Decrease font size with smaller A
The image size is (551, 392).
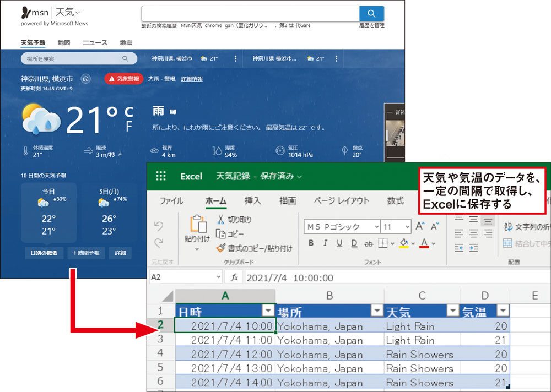click(x=435, y=226)
